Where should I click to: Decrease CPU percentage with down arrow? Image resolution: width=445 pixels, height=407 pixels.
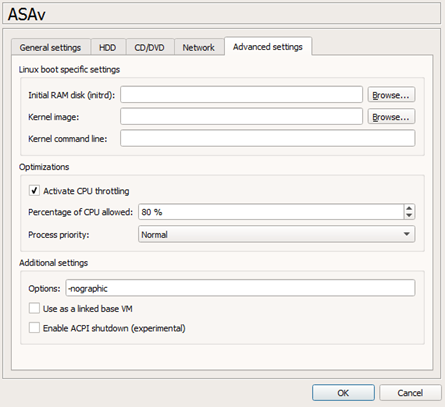point(409,216)
